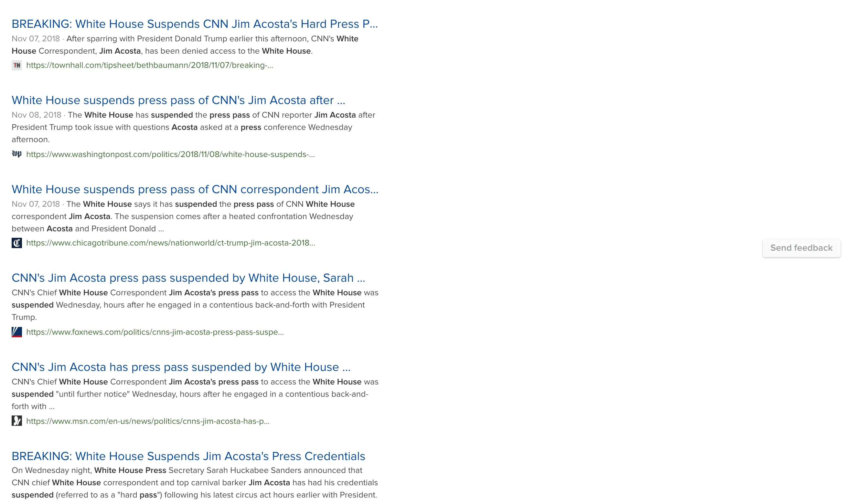Open 'CNN's Jim Acosta press pass suspended by White House, Sarah' headline
The image size is (845, 504).
(x=188, y=278)
